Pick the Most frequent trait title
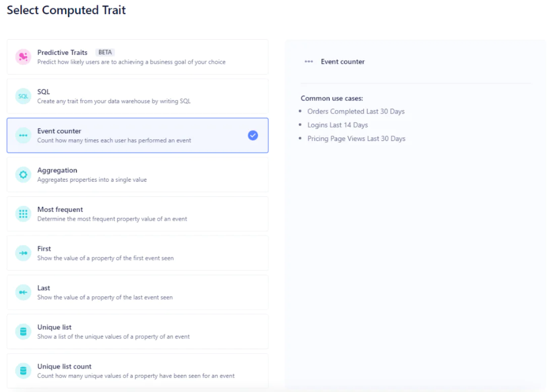The image size is (551, 392). [x=60, y=209]
